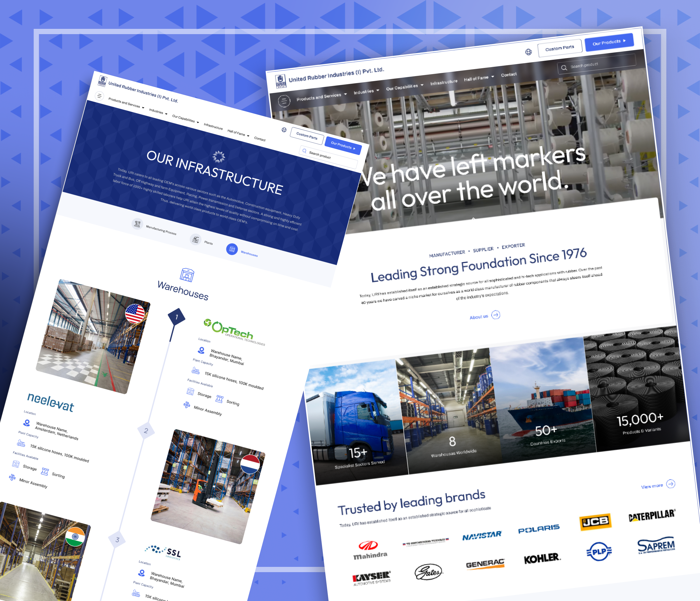This screenshot has width=700, height=601.
Task: Open Infrastructure menu item on home page
Action: pyautogui.click(x=444, y=82)
